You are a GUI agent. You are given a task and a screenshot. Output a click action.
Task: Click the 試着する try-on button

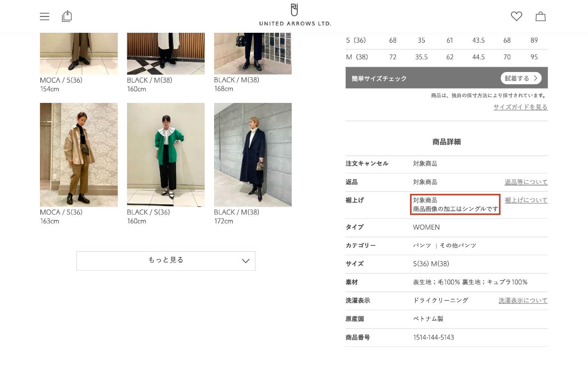point(521,78)
